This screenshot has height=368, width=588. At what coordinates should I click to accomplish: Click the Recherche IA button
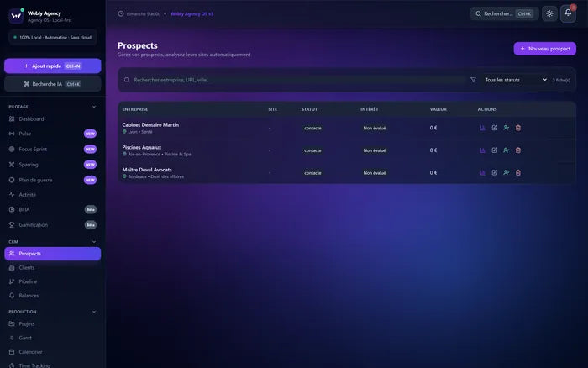click(52, 84)
